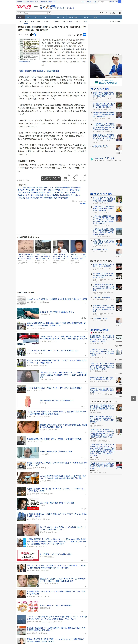Open the 維新・大阪トップ当選 recommended thumbnail
The height and width of the screenshot is (644, 138).
(x=61, y=246)
